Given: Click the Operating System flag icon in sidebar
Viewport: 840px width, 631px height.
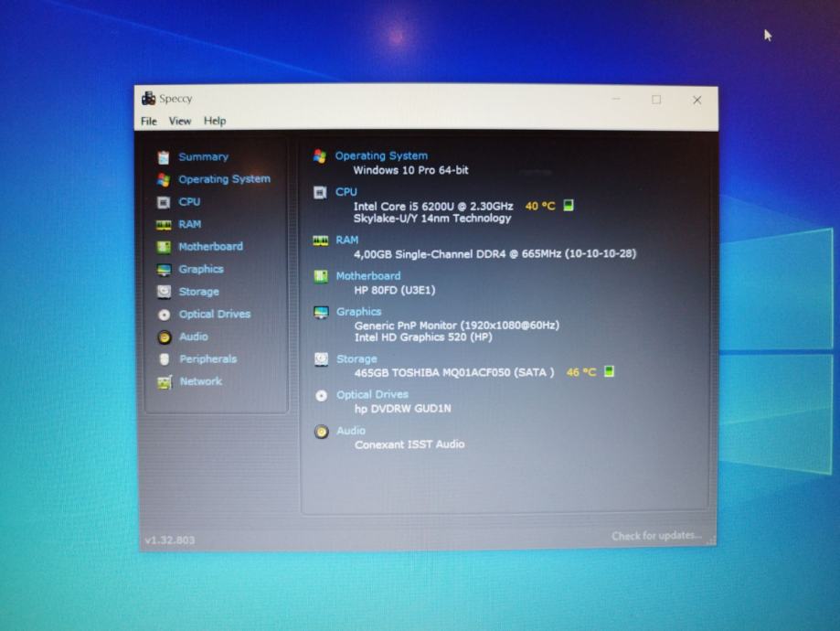Looking at the screenshot, I should point(164,180).
